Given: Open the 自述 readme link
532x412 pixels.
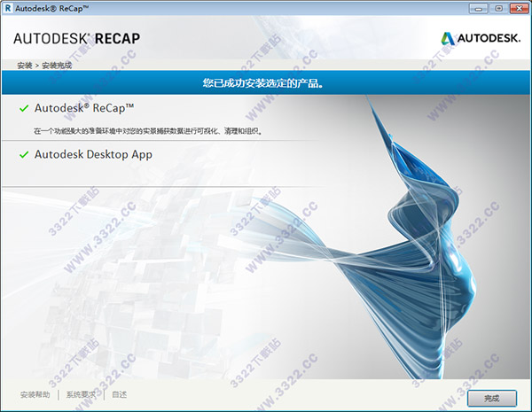Looking at the screenshot, I should click(x=119, y=394).
